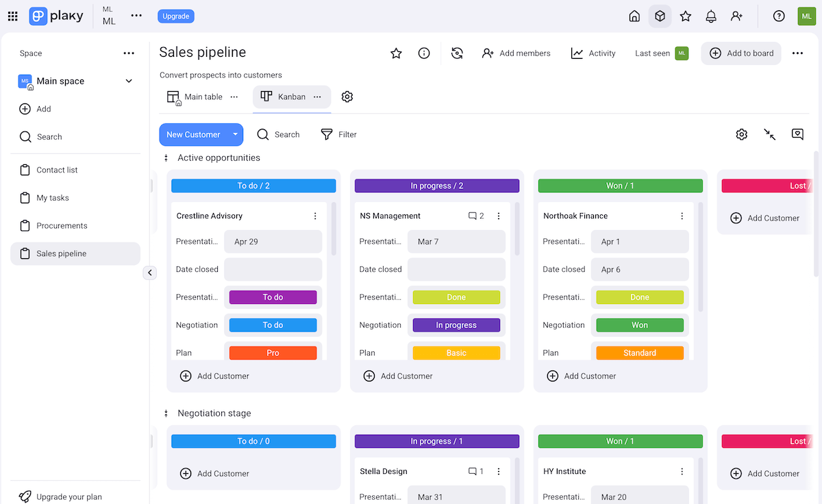This screenshot has width=822, height=504.
Task: Star the Sales pipeline board as favorite
Action: coord(396,53)
